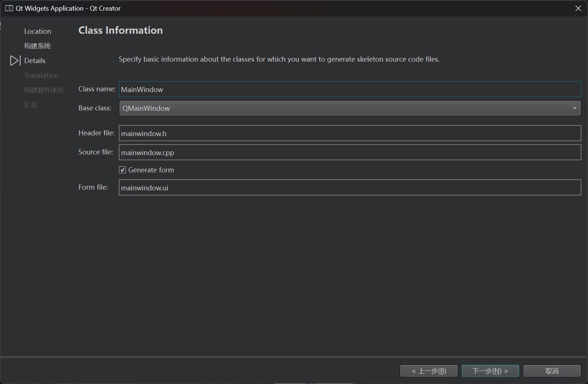Click the Base class label

click(x=95, y=108)
